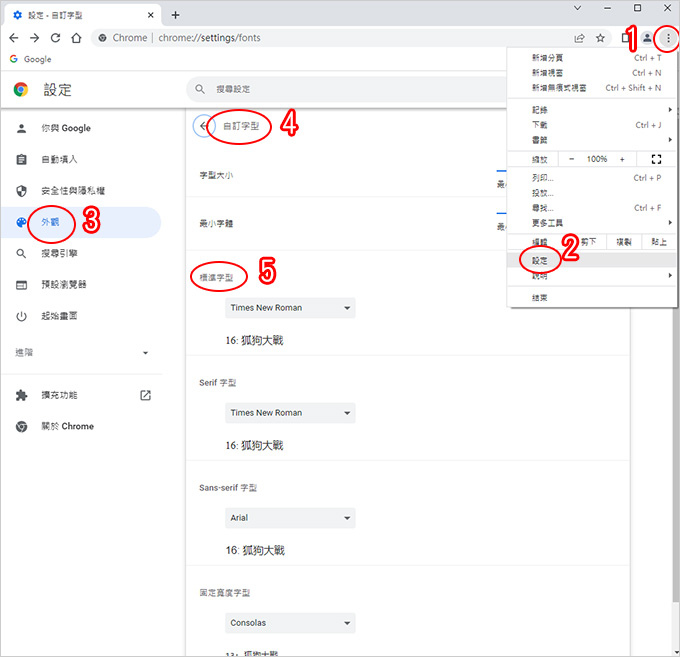Click the 搜尋設定 search field
The width and height of the screenshot is (680, 657).
tap(347, 89)
